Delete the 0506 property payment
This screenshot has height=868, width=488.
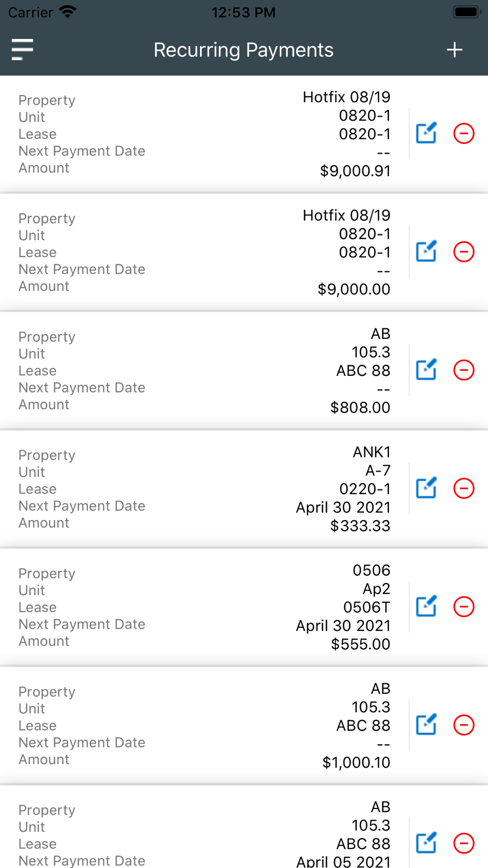(464, 607)
